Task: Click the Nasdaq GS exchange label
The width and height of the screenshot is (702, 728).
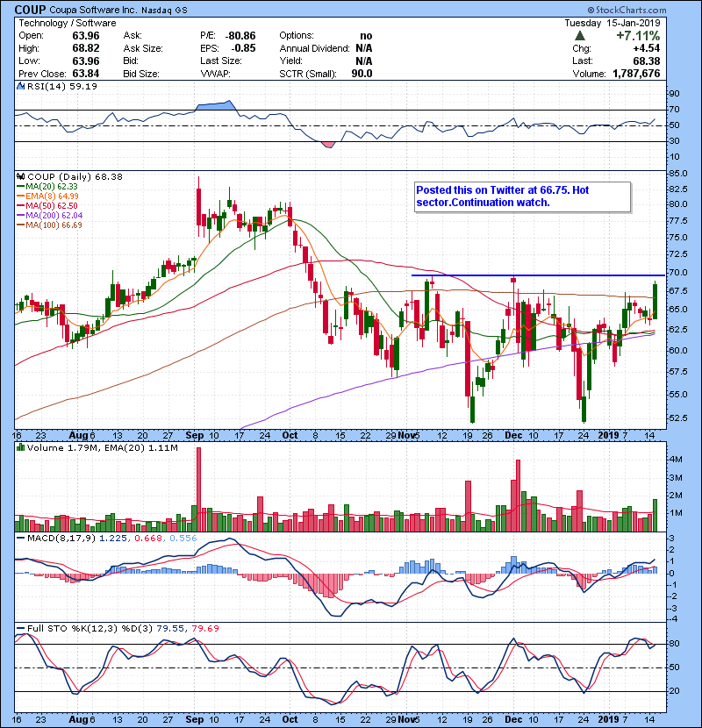Action: tap(164, 11)
